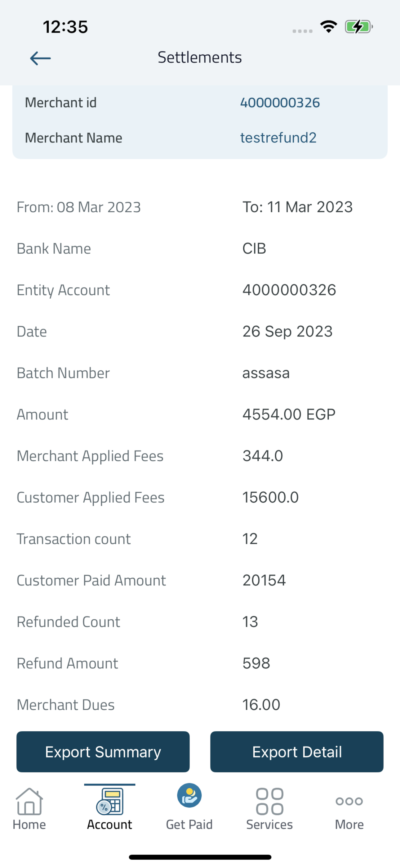Select the Account calculator icon
The height and width of the screenshot is (868, 400).
coord(110,801)
